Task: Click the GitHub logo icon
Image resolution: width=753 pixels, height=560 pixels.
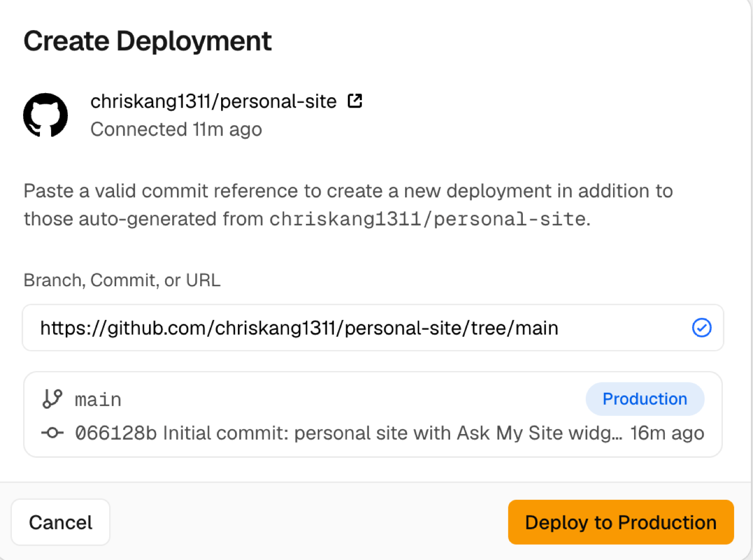Action: [46, 115]
